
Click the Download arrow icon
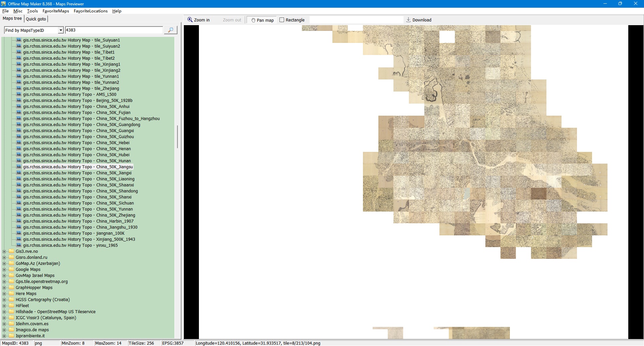pyautogui.click(x=408, y=20)
